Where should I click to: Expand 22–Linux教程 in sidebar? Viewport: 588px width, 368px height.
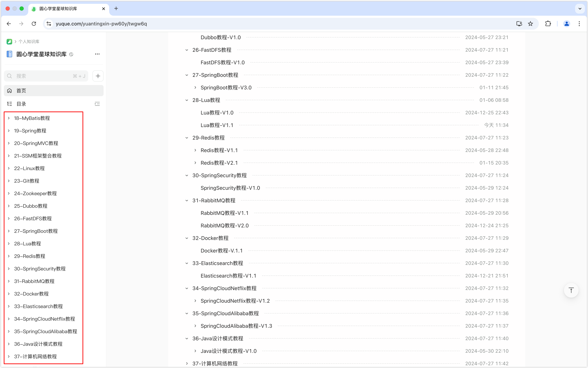(9, 168)
